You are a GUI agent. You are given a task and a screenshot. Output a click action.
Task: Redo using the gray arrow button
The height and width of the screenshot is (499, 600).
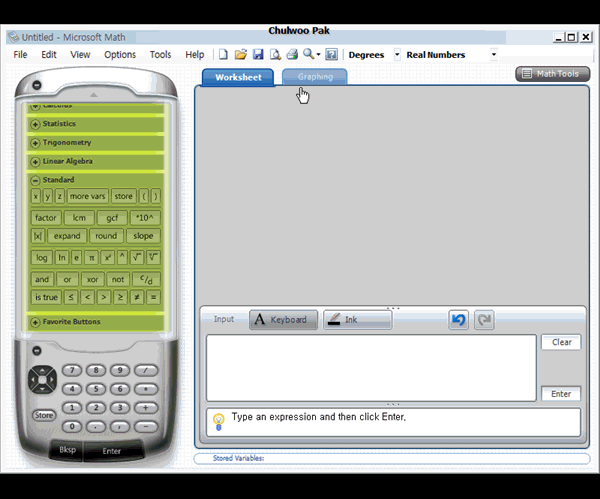(484, 320)
